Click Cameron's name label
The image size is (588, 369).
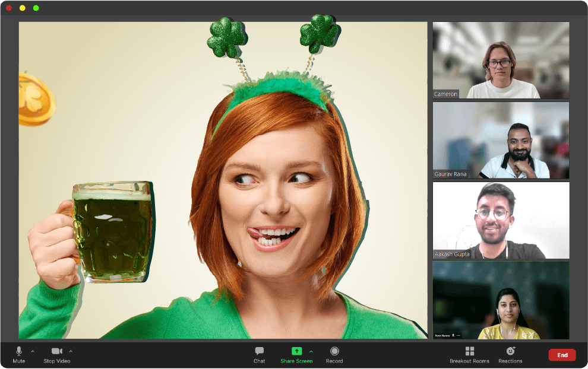tap(445, 94)
